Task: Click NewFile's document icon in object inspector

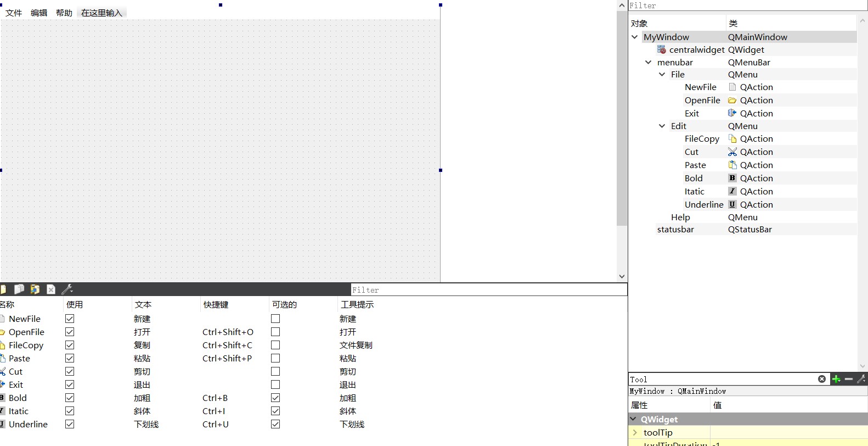Action: [732, 87]
